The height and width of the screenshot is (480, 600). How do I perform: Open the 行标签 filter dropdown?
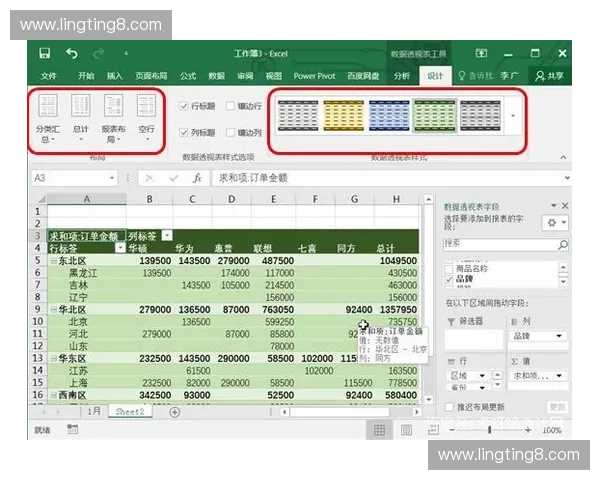point(120,248)
